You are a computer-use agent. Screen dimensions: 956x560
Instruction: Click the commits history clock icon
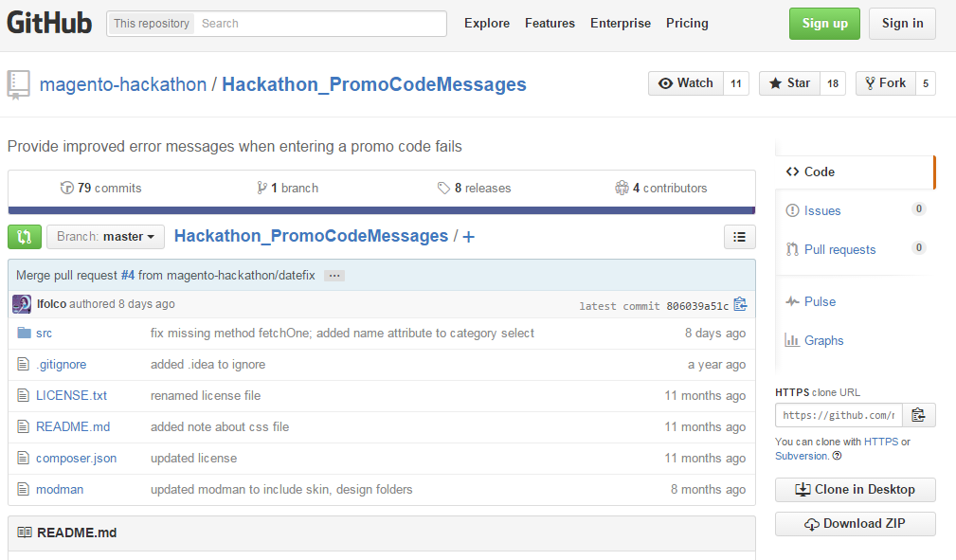point(67,188)
